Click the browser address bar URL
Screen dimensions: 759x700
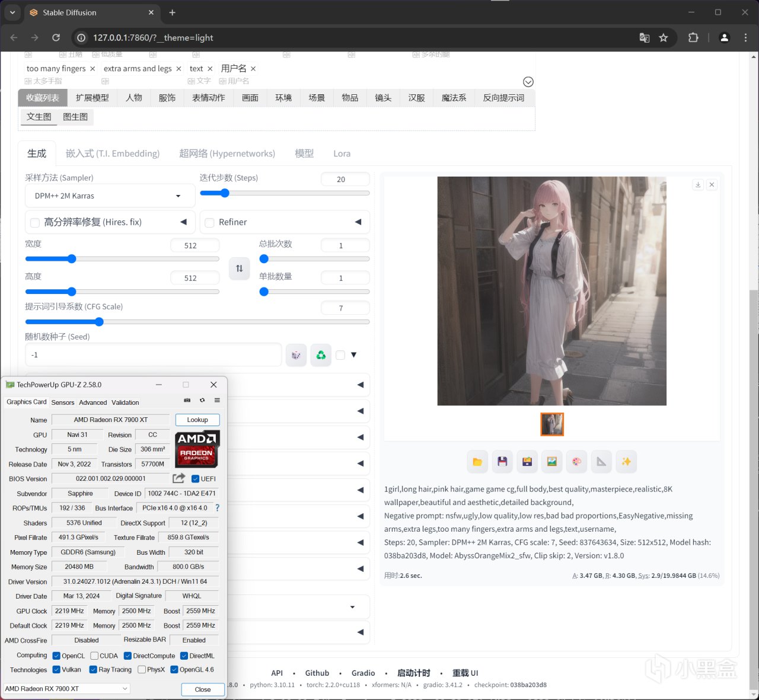153,37
